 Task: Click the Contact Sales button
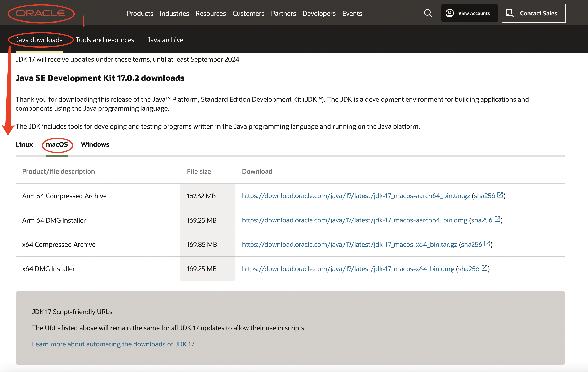(x=534, y=13)
